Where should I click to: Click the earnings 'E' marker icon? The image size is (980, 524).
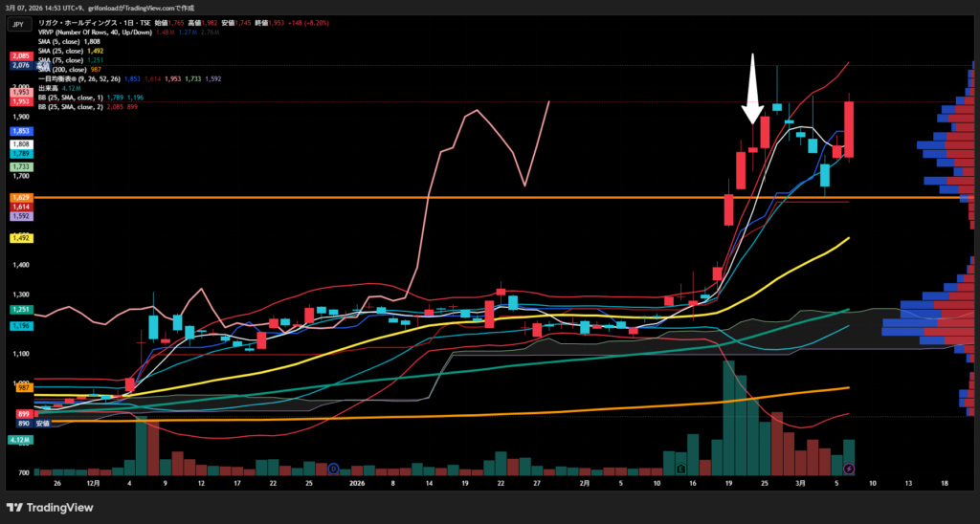[x=679, y=469]
